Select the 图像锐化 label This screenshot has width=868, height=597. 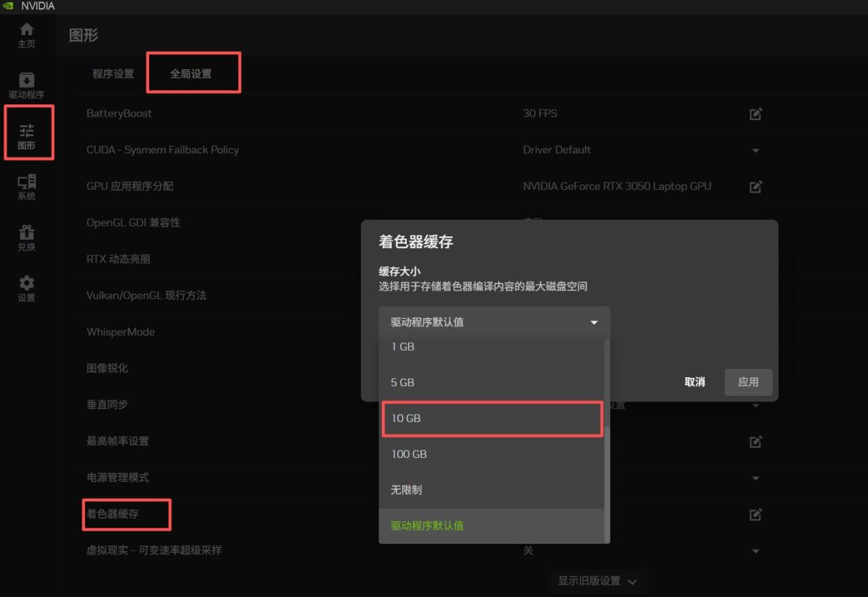point(107,368)
